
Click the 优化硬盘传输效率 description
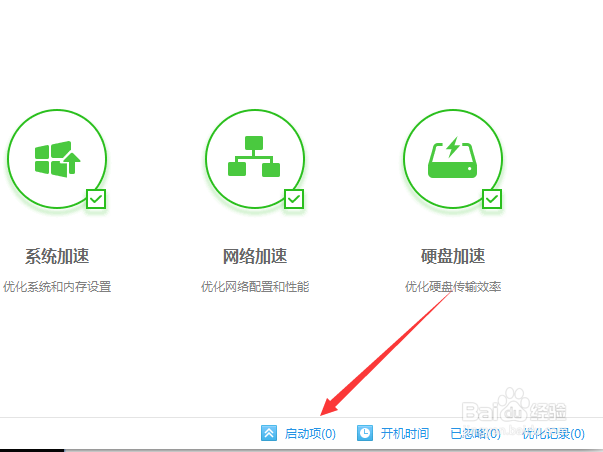(453, 287)
